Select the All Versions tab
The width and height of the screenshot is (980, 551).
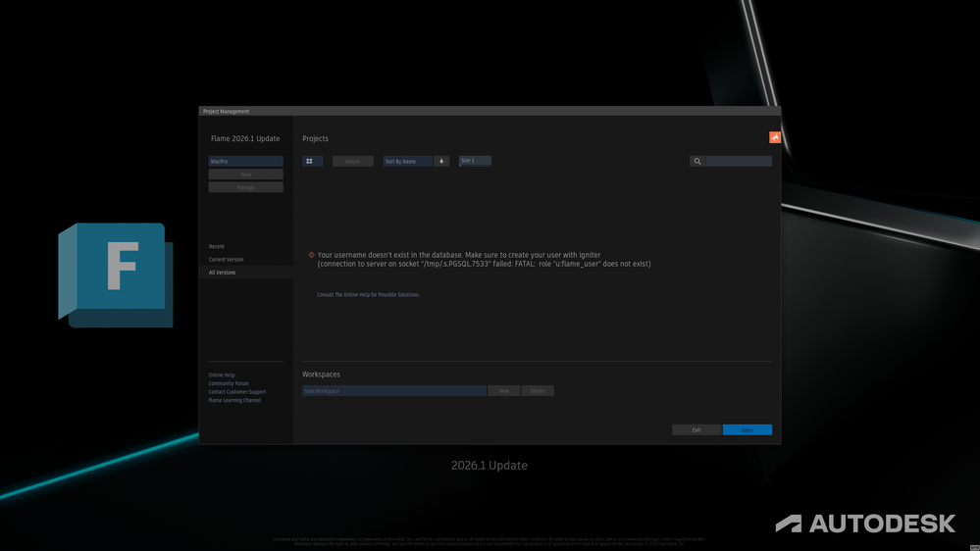222,273
